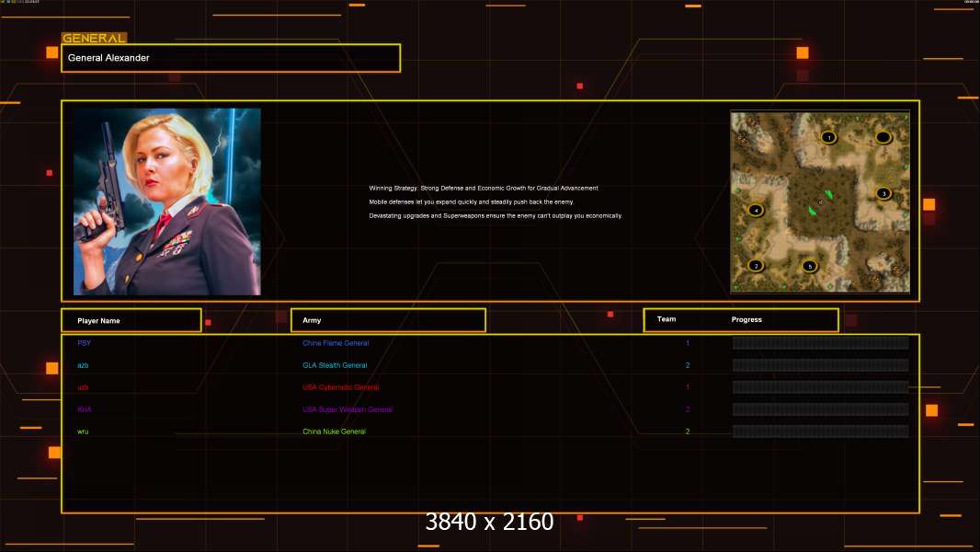
Task: Click the Army column header
Action: [388, 320]
